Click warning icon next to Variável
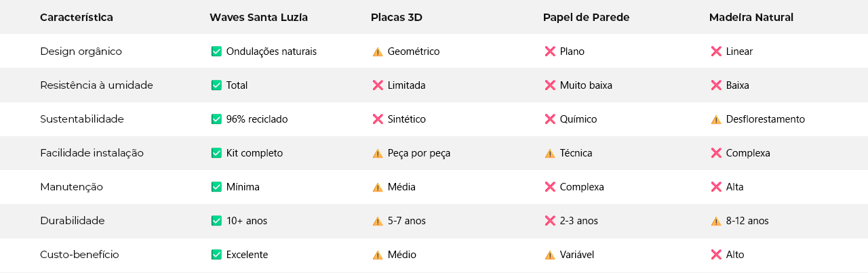Viewport: 868px width, 273px height. coord(550,255)
